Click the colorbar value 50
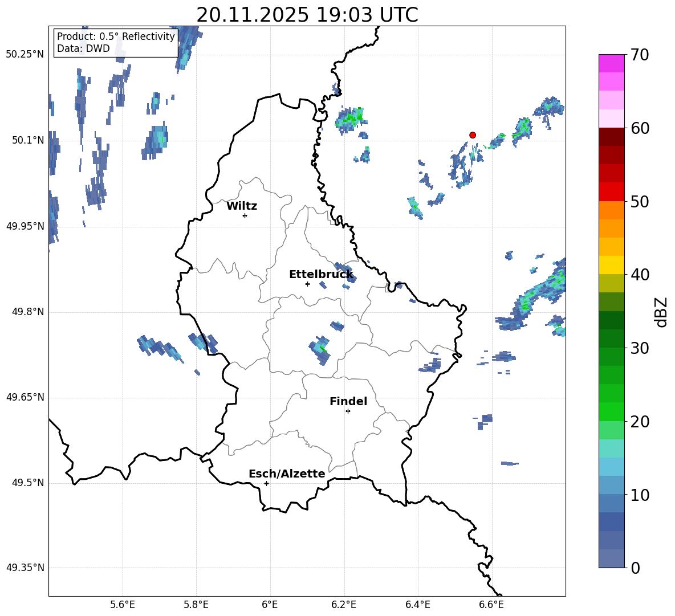 click(x=640, y=201)
